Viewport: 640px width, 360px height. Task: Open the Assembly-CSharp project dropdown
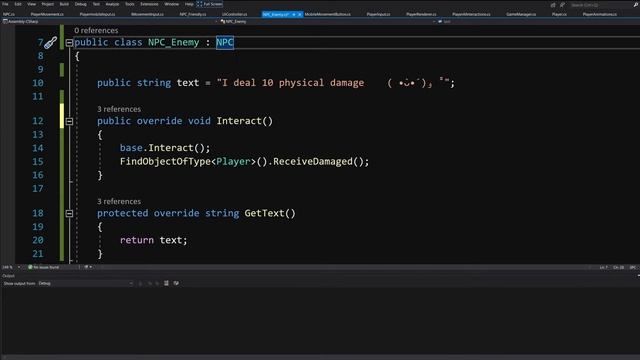109,21
